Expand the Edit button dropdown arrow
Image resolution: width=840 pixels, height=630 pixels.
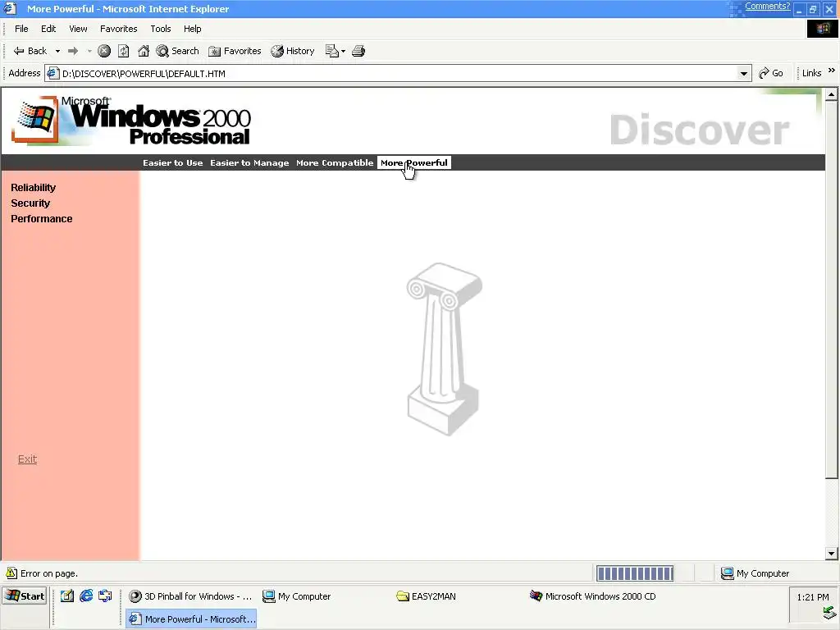coord(344,51)
